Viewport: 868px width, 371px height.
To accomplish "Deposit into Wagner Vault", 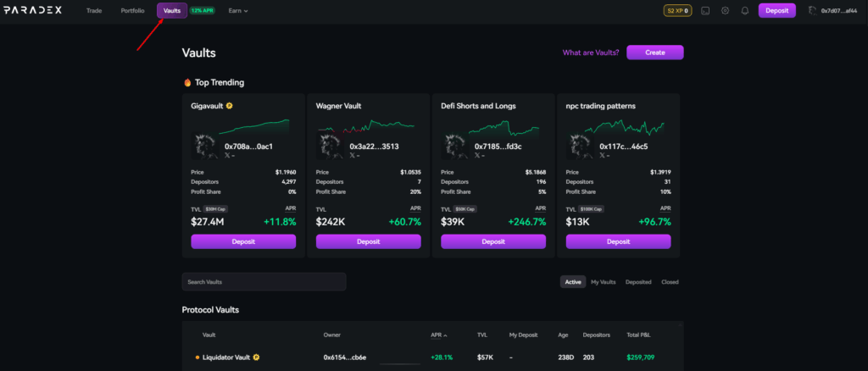I will click(369, 241).
